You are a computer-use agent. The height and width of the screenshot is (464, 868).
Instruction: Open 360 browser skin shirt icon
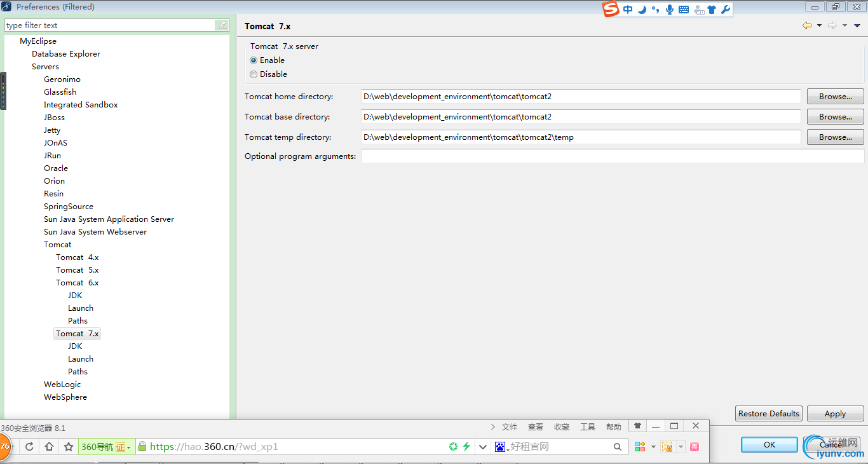[637, 426]
